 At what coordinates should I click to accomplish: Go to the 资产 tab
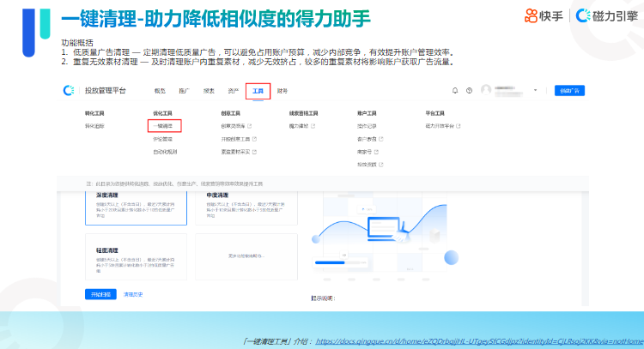pos(234,91)
